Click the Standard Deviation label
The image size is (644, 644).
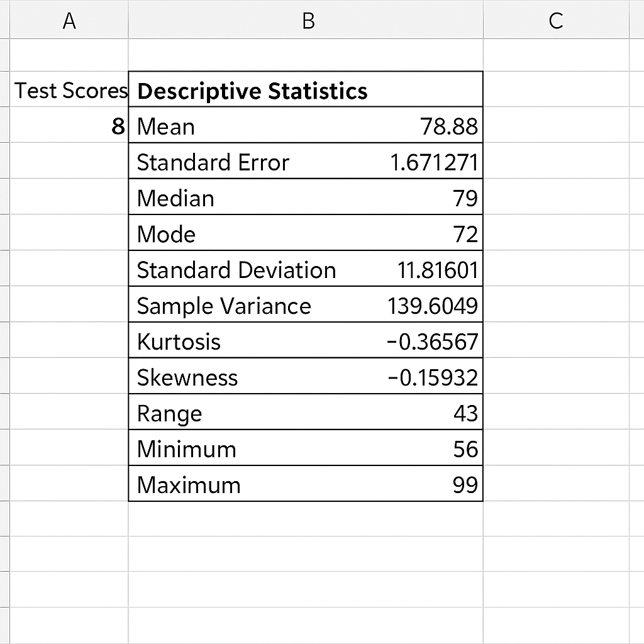(236, 270)
